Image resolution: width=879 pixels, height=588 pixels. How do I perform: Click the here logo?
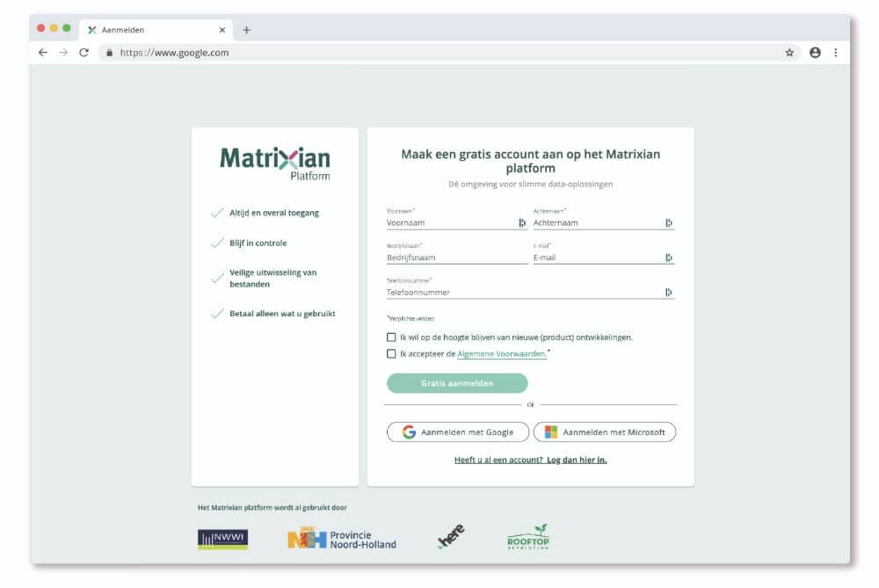coord(451,536)
